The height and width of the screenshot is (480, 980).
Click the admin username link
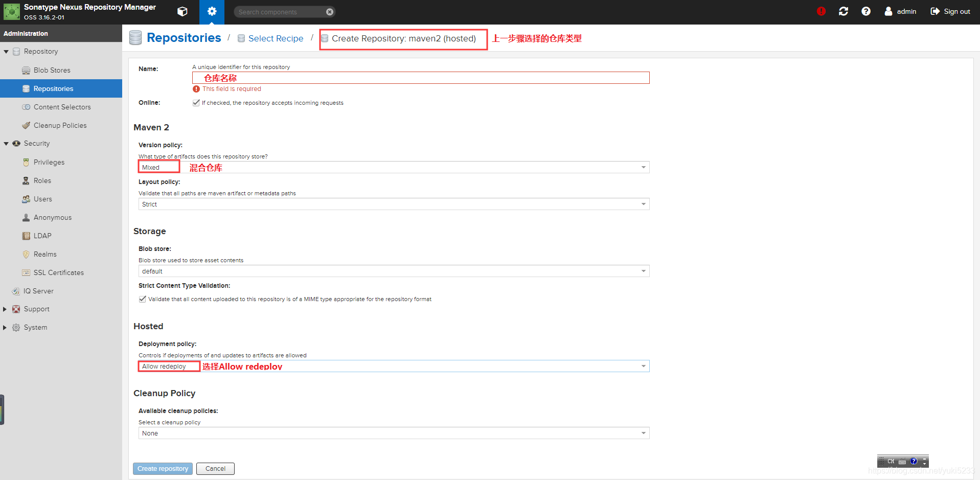coord(906,11)
